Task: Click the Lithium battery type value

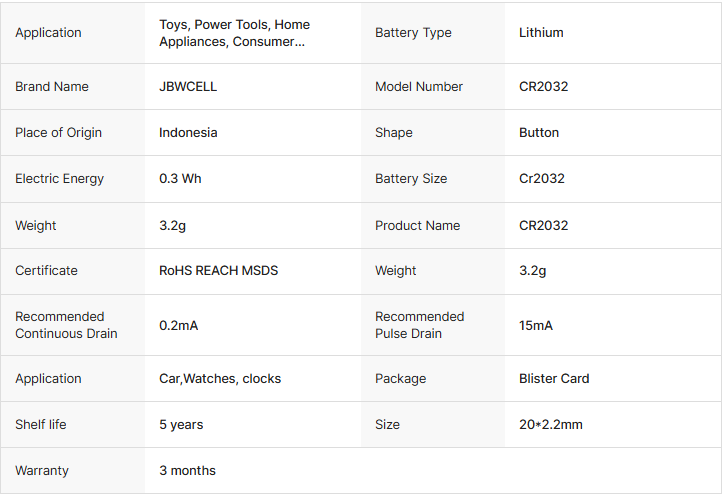Action: [x=541, y=33]
